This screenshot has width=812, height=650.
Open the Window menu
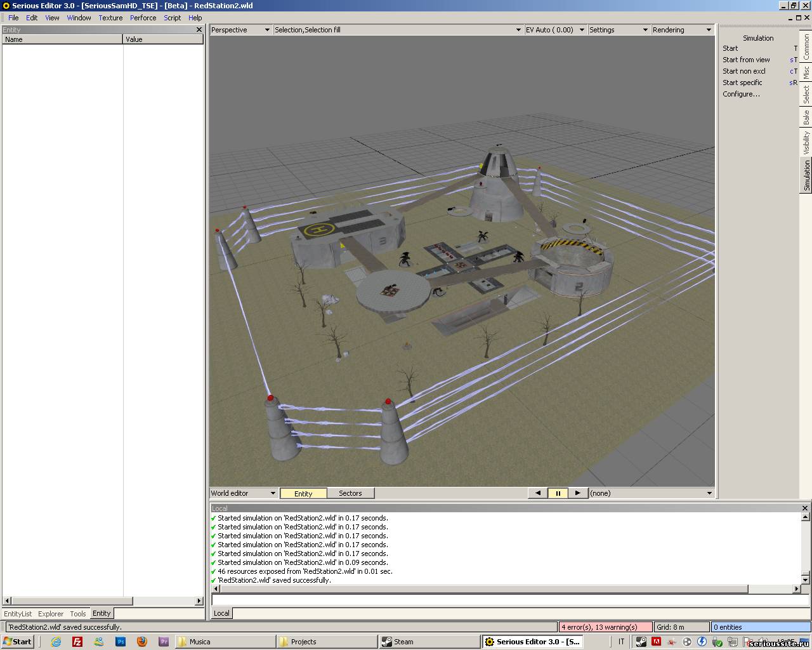coord(79,18)
